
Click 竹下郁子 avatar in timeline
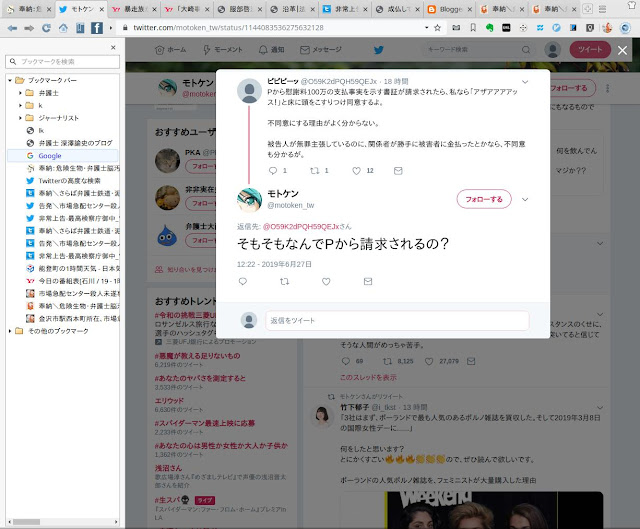coord(322,416)
